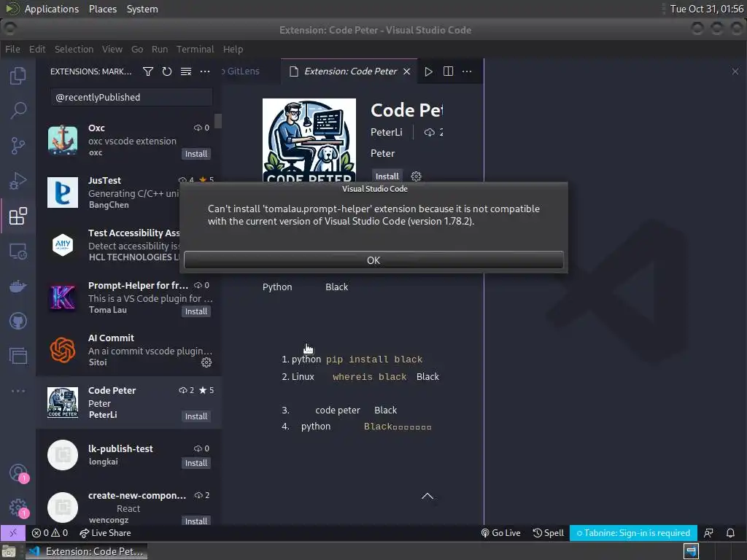This screenshot has width=747, height=560.
Task: Select the Test Accessibility extension entry
Action: point(128,245)
